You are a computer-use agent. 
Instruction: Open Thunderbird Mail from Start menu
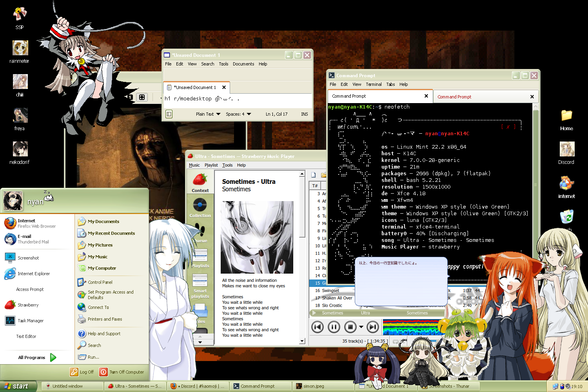pos(36,239)
